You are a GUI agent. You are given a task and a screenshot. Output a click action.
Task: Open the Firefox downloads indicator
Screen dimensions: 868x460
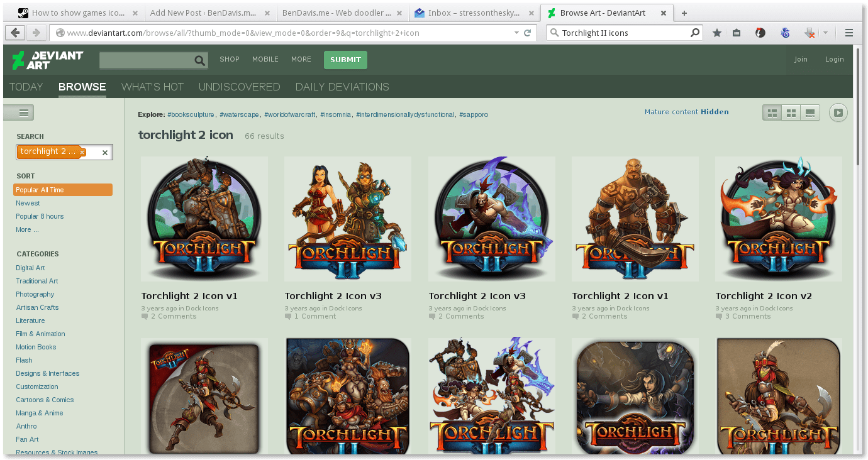(807, 32)
